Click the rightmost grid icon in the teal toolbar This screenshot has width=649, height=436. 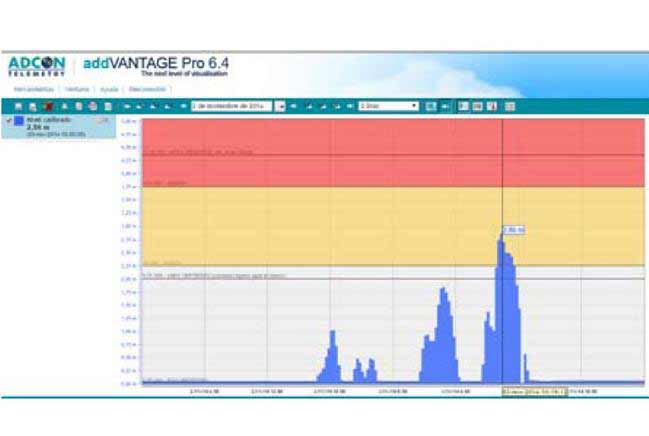click(x=510, y=106)
